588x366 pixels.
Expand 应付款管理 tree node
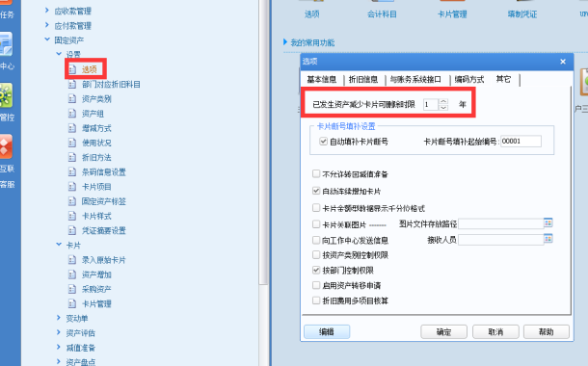pyautogui.click(x=47, y=25)
